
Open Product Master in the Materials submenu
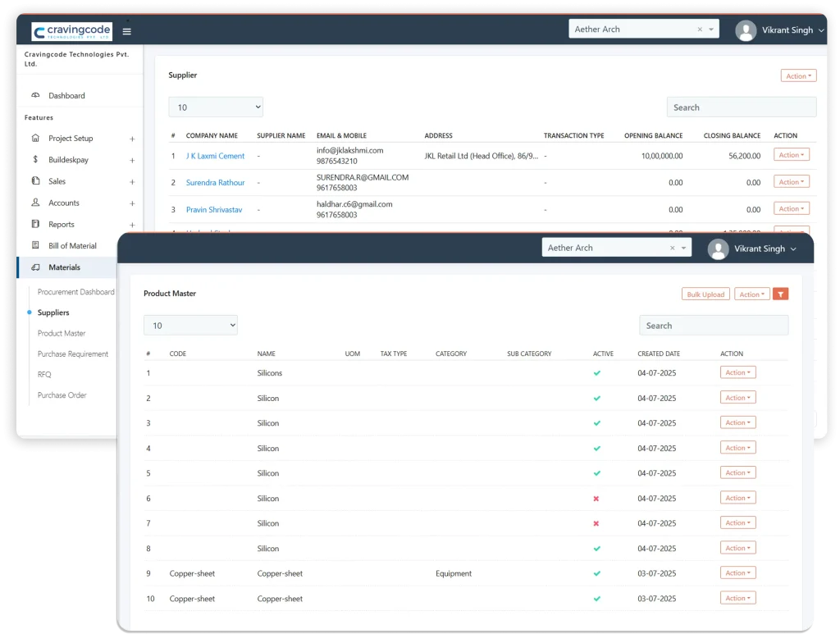(x=62, y=334)
